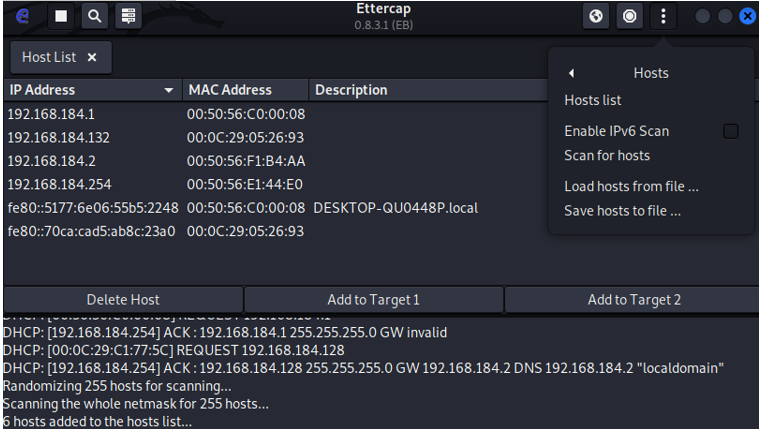Click the stop MITM circle icon

[629, 16]
